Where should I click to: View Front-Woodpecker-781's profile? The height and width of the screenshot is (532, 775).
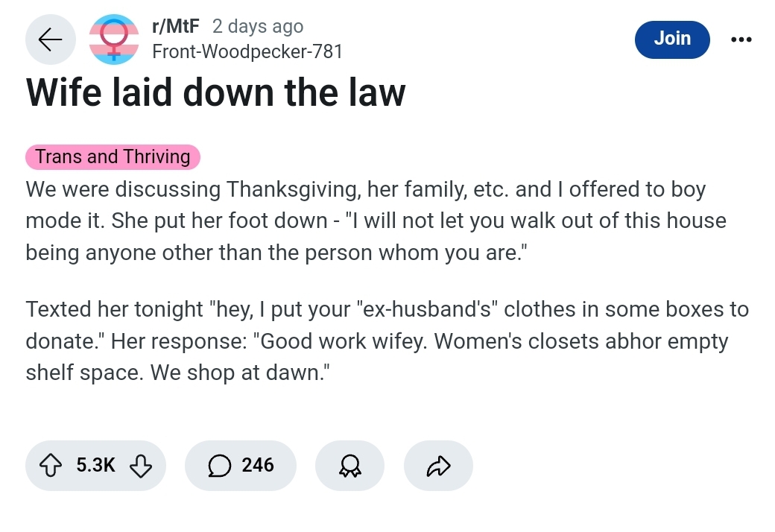click(x=247, y=51)
